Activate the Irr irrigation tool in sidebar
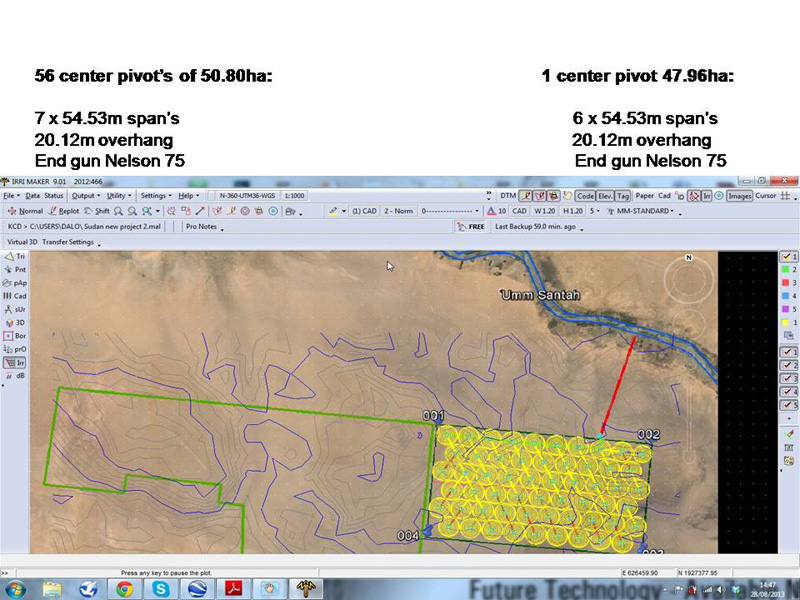This screenshot has width=800, height=600. (15, 363)
